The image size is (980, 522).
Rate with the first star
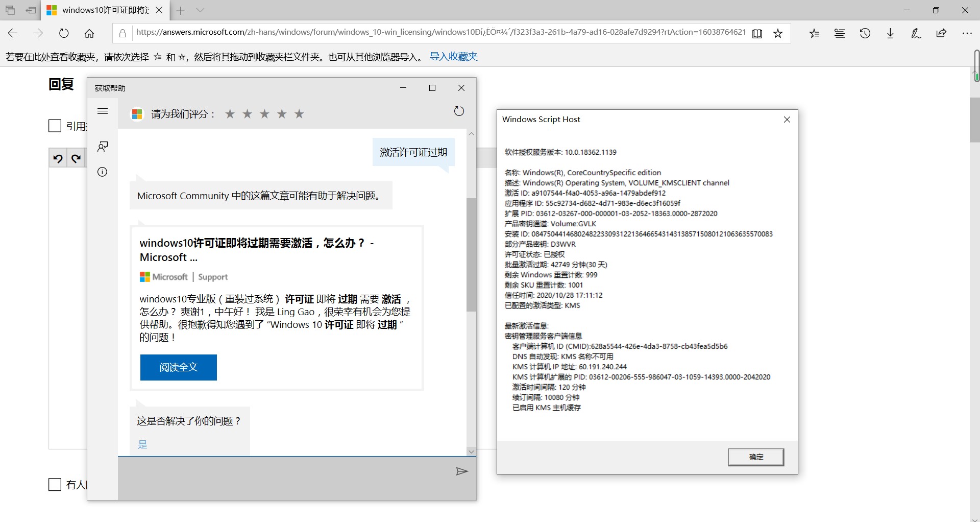[230, 114]
